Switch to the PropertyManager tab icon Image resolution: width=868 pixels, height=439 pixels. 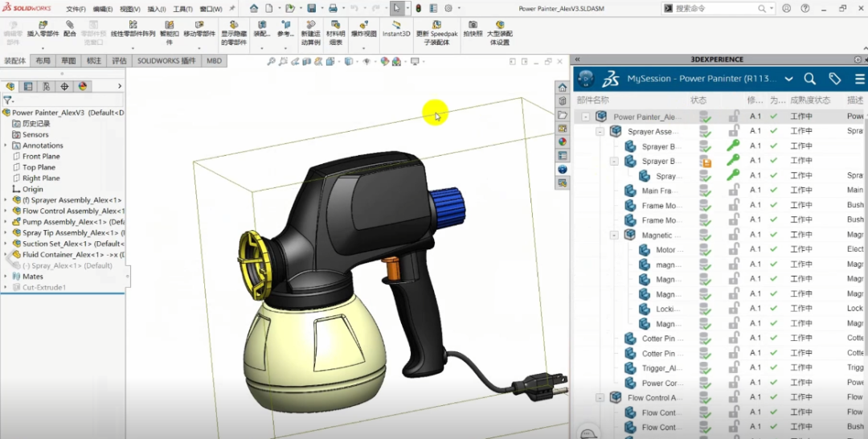[x=28, y=86]
